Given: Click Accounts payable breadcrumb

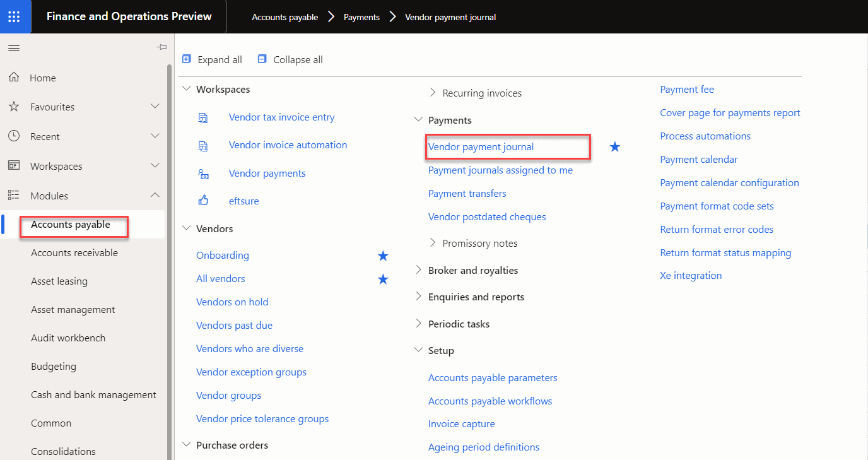Looking at the screenshot, I should (285, 17).
